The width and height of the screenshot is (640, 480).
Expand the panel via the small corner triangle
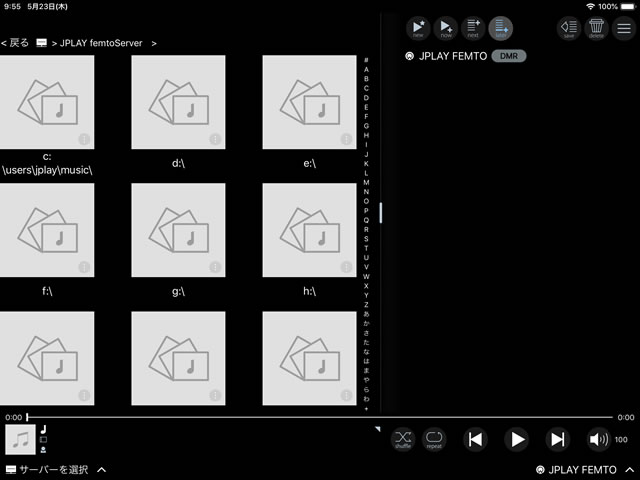coord(378,429)
